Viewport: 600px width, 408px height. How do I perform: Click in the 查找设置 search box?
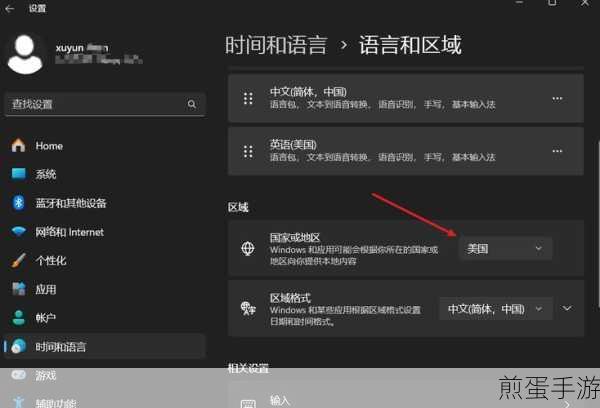click(105, 104)
